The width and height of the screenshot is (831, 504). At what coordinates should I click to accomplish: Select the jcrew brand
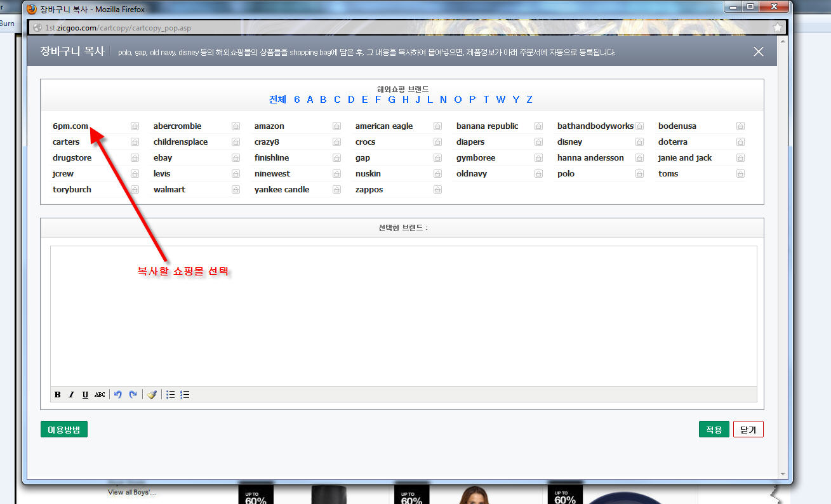tap(63, 174)
